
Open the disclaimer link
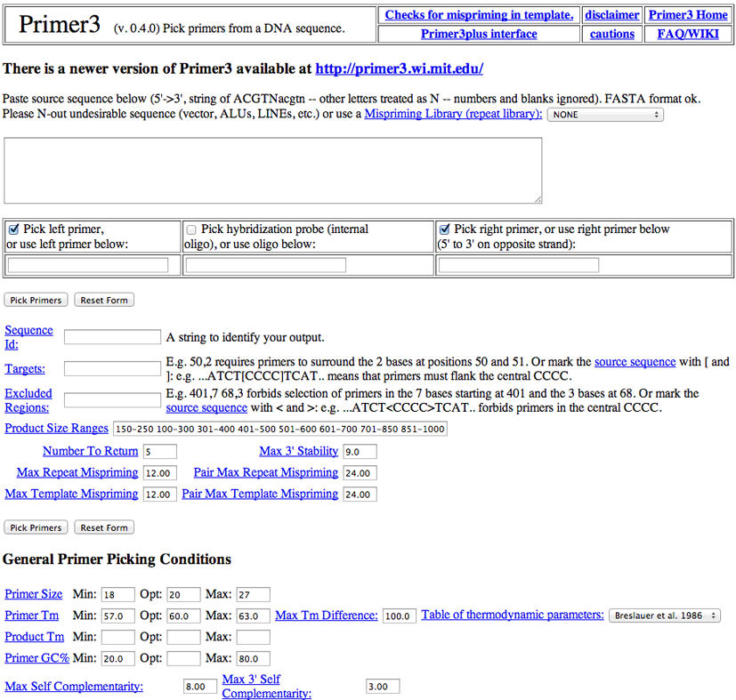pyautogui.click(x=612, y=15)
